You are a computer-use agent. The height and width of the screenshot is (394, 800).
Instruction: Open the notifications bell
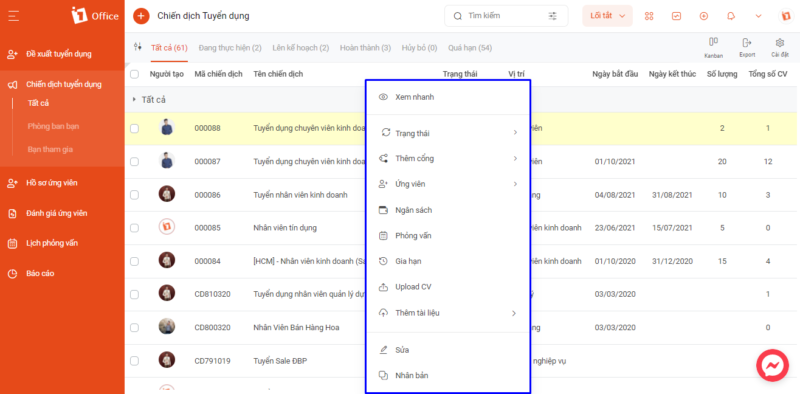pyautogui.click(x=731, y=16)
